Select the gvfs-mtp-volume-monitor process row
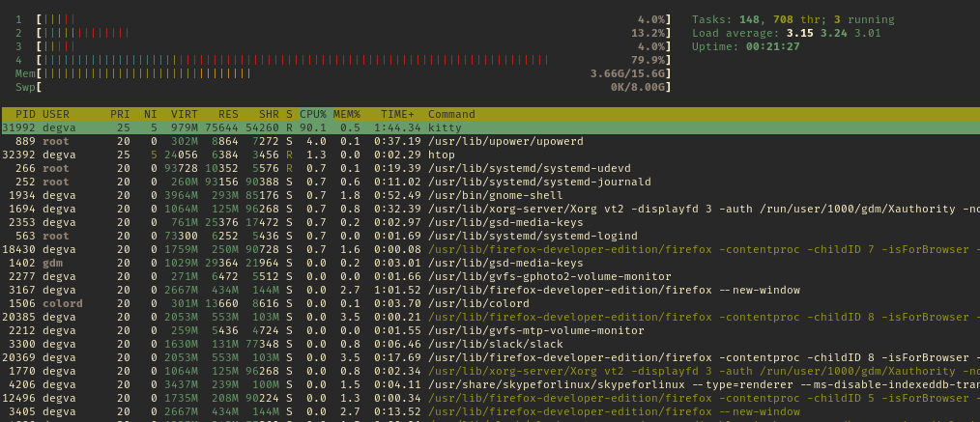This screenshot has height=422, width=980. point(490,331)
